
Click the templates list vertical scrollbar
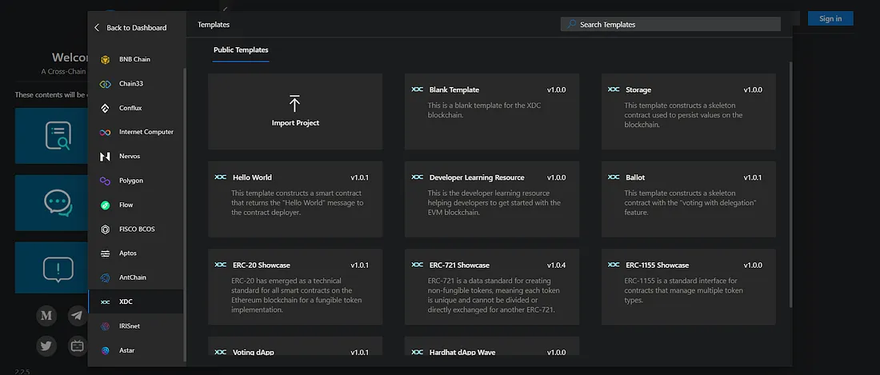791,184
